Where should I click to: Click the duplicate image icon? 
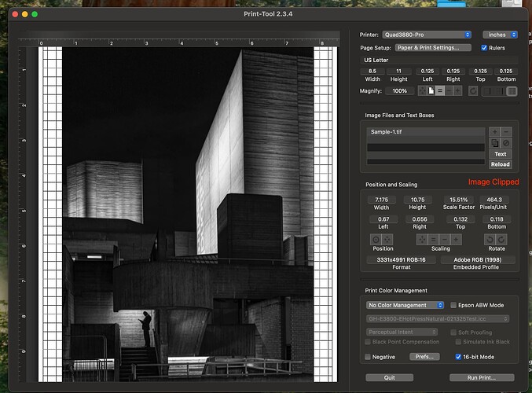point(494,142)
